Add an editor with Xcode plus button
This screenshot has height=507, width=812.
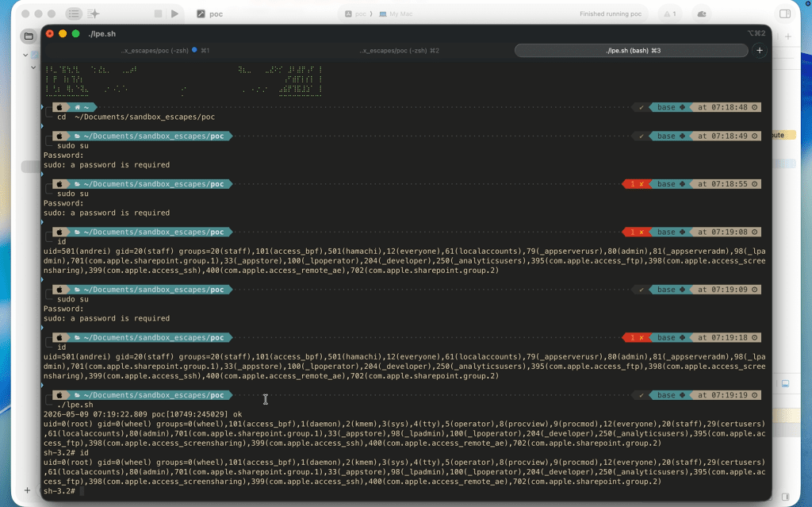point(787,36)
